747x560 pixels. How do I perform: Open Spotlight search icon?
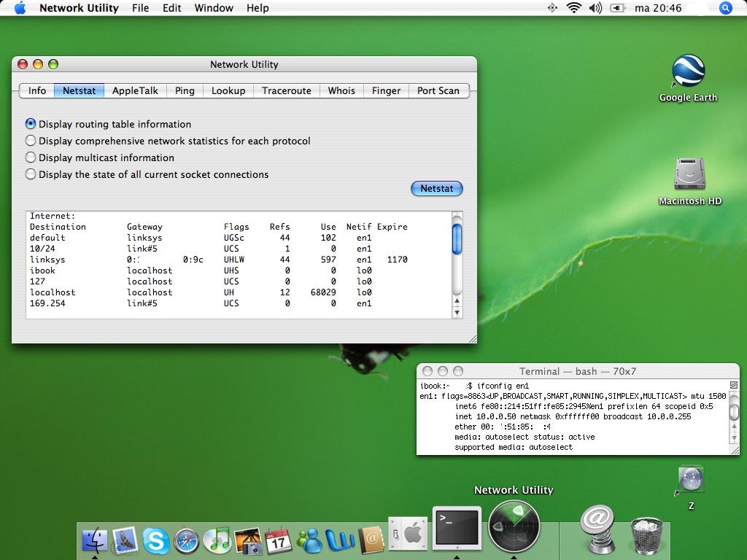(725, 8)
